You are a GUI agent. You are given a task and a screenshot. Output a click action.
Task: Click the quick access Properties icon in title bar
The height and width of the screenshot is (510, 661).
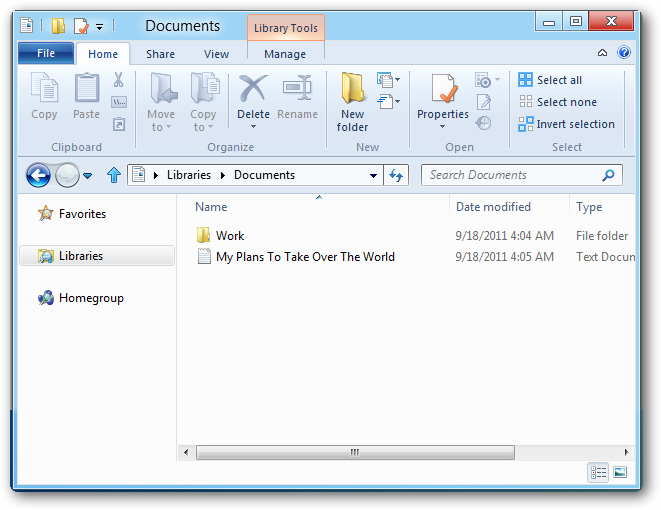point(81,26)
